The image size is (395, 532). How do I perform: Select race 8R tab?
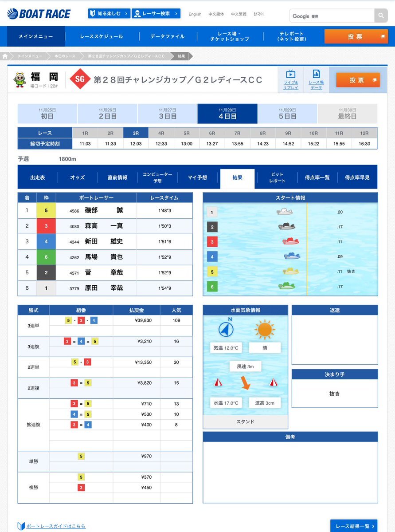(x=263, y=133)
